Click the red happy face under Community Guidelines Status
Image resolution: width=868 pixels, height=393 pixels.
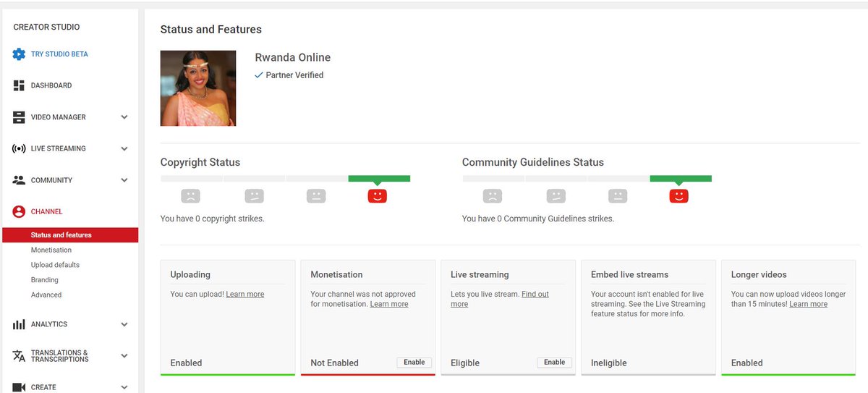click(x=678, y=195)
